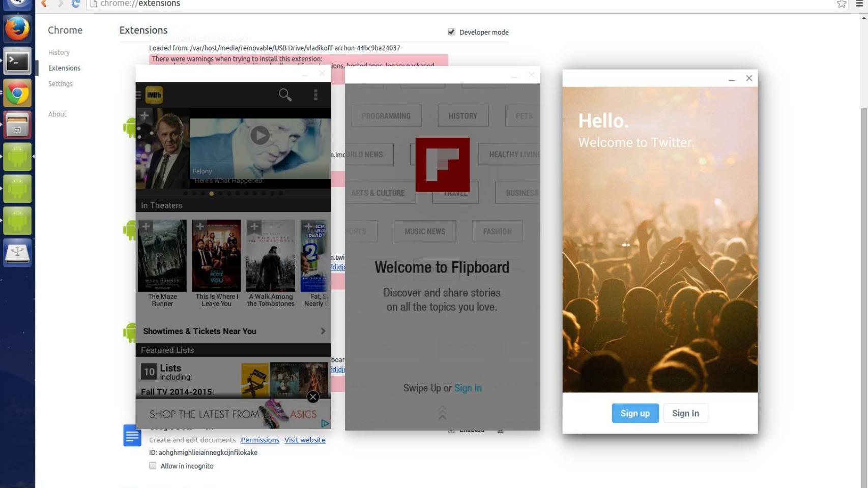The width and height of the screenshot is (868, 488).
Task: Click the In Theaters section header
Action: click(x=233, y=205)
